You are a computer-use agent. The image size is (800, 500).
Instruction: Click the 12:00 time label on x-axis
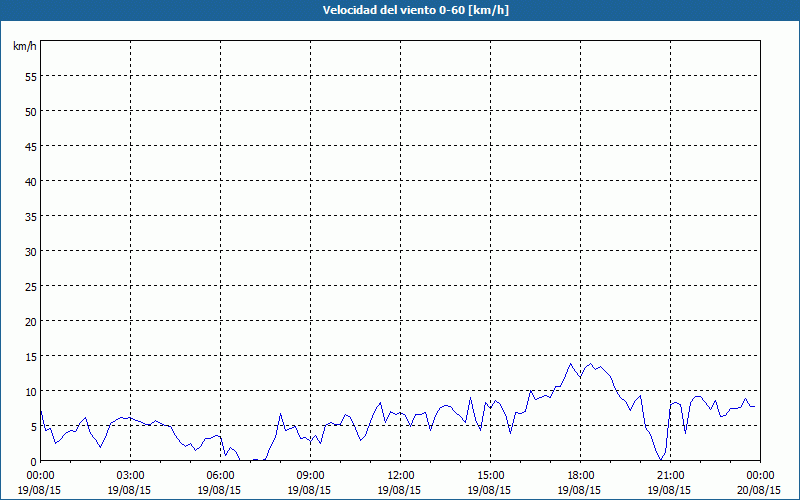pos(401,476)
